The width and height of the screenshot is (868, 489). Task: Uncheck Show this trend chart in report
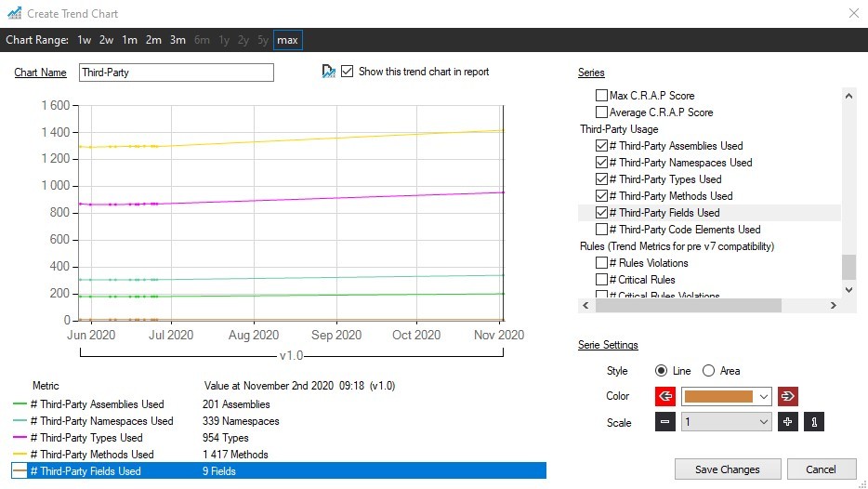point(348,72)
